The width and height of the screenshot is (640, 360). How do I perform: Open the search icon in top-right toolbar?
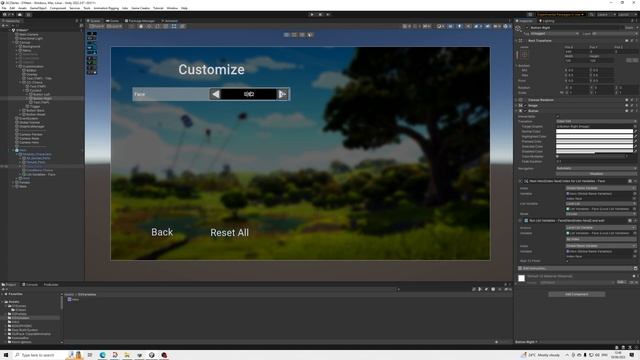tap(591, 14)
